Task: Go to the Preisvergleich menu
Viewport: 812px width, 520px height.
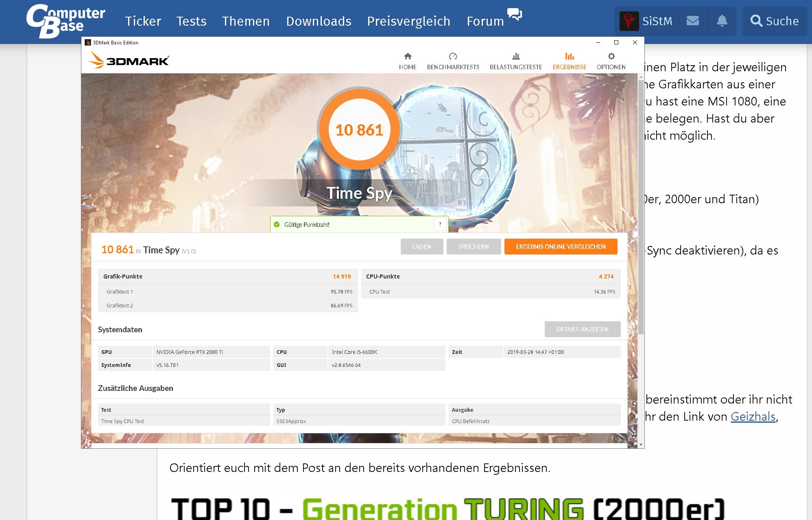Action: 408,21
